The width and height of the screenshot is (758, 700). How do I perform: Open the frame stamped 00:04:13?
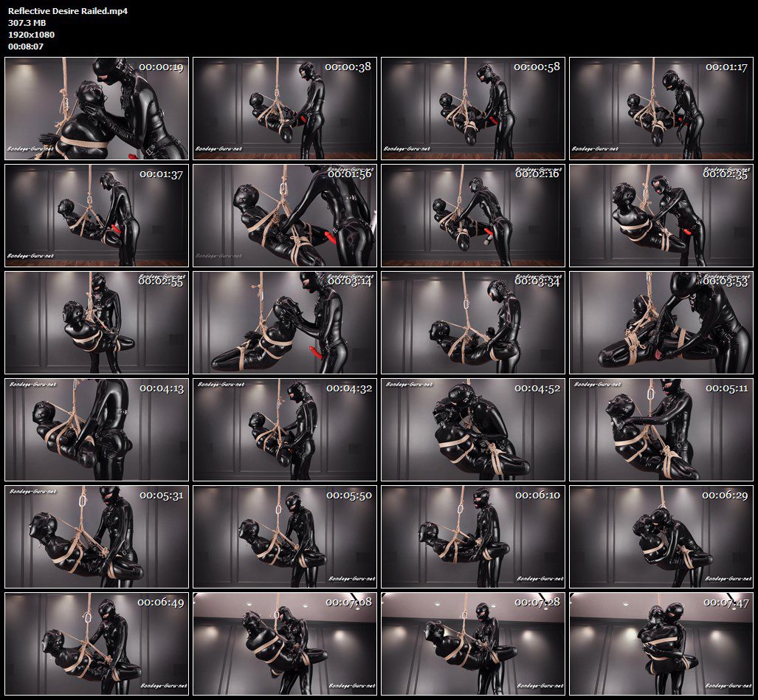point(97,430)
